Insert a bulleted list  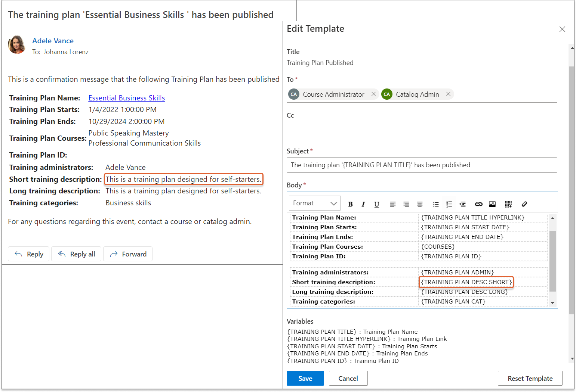point(435,204)
